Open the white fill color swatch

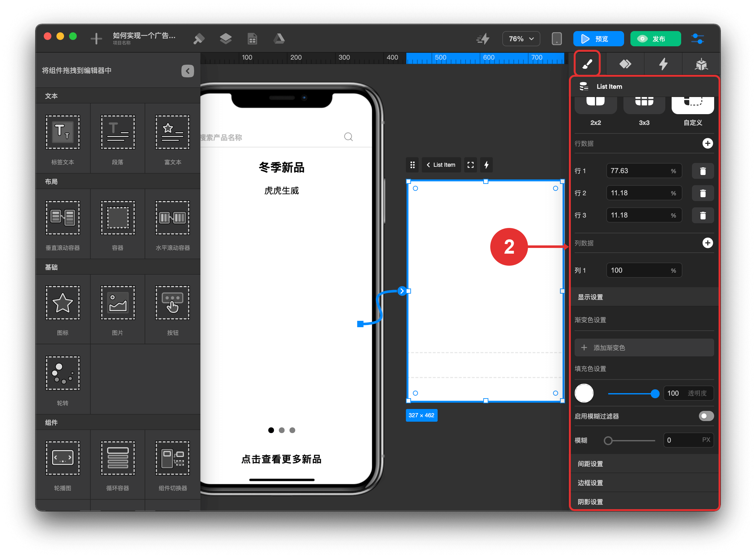click(x=584, y=393)
